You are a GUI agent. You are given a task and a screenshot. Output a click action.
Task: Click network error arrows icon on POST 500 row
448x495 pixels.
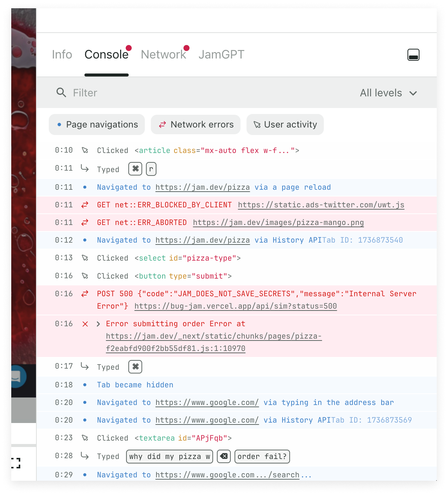(85, 294)
